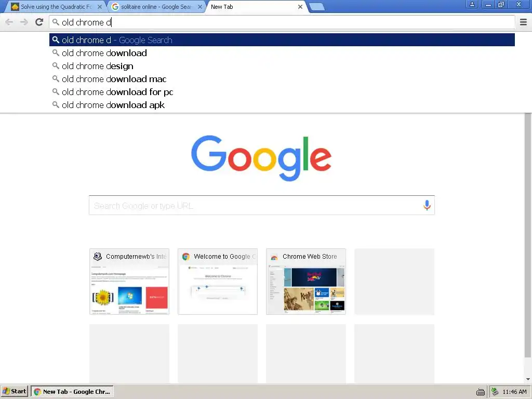Open a new tab with the new tab button
Image resolution: width=532 pixels, height=399 pixels.
click(317, 7)
